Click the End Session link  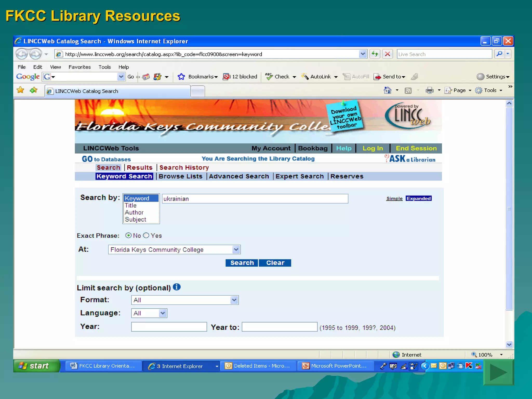(416, 148)
